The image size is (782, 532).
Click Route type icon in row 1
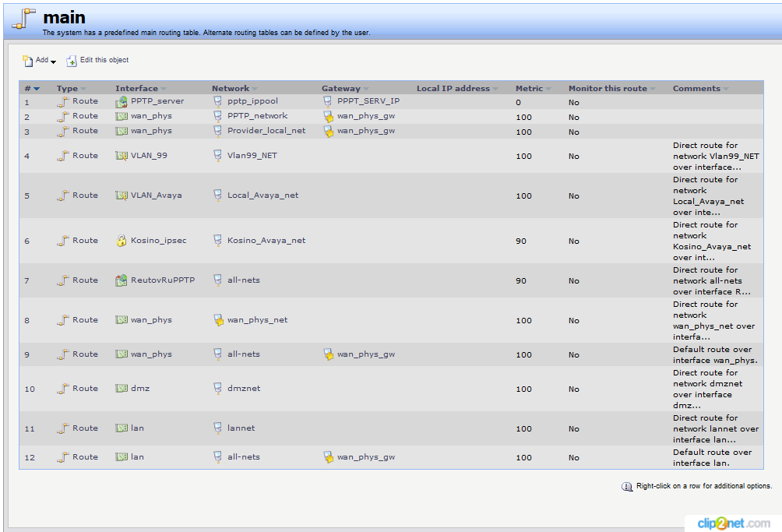click(62, 102)
